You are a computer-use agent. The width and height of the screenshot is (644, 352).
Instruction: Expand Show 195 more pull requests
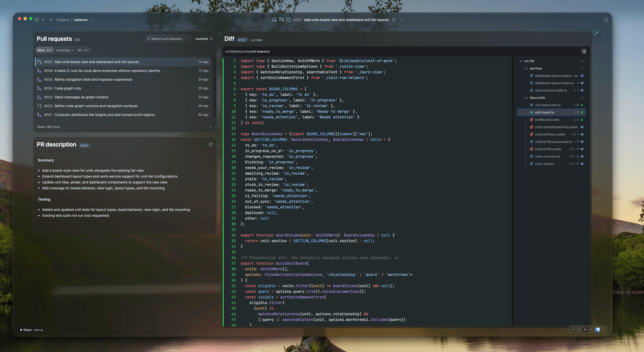(124, 127)
